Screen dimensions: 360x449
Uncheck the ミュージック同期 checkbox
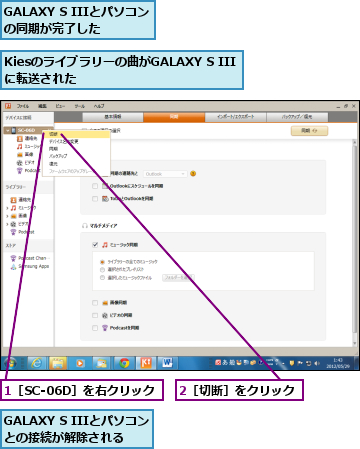(95, 245)
